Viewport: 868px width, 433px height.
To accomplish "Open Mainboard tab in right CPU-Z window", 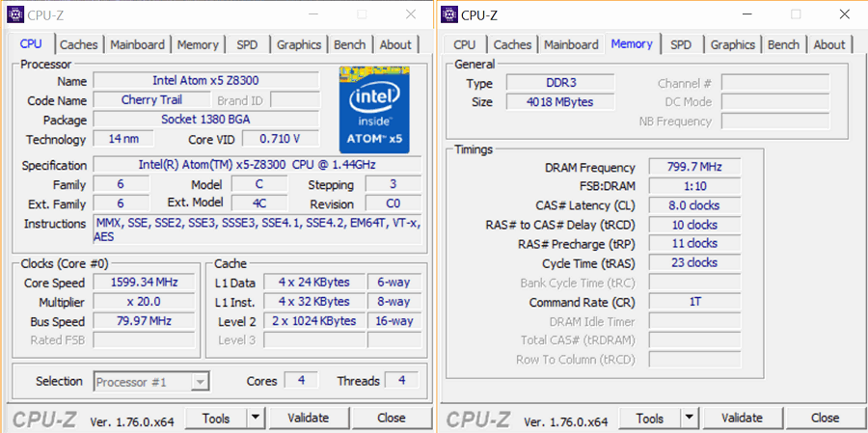I will pyautogui.click(x=571, y=45).
